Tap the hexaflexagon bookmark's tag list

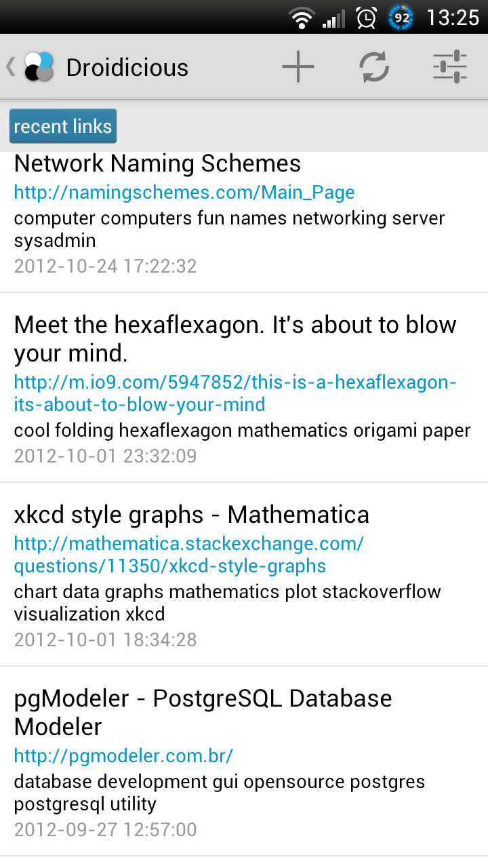241,430
